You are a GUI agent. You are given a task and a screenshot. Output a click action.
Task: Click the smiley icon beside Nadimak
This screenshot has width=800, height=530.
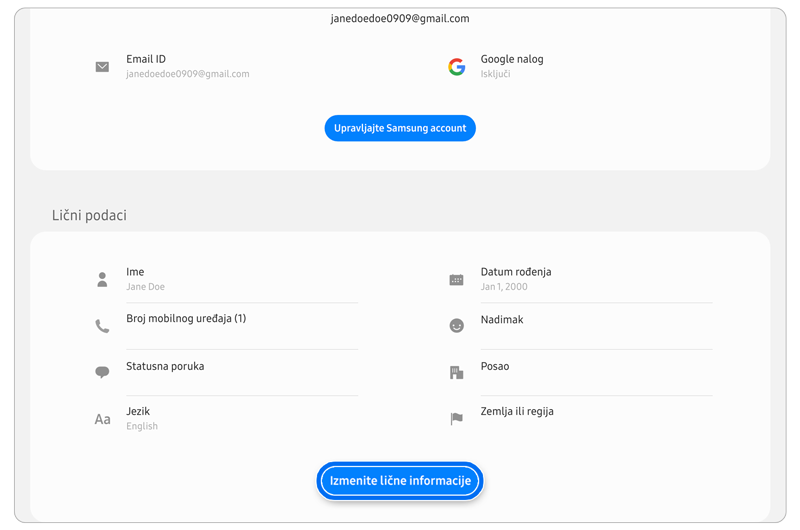click(457, 325)
